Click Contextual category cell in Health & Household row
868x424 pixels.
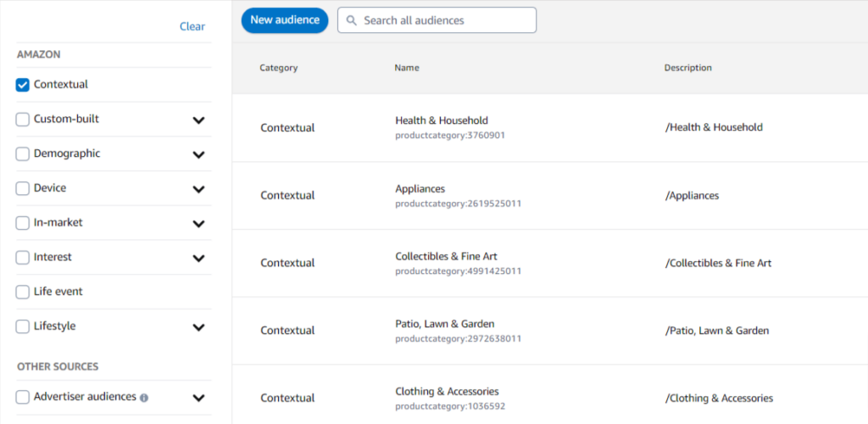tap(287, 128)
